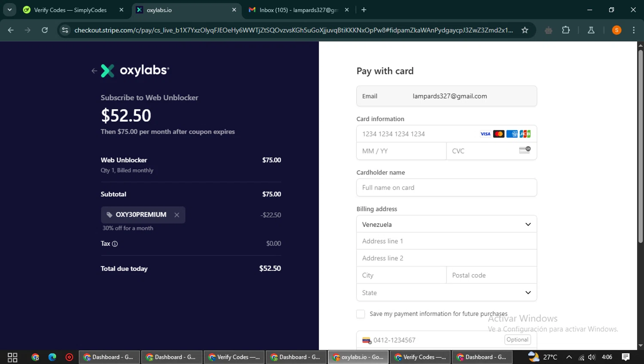Focus the City field
644x364 pixels.
pos(401,275)
